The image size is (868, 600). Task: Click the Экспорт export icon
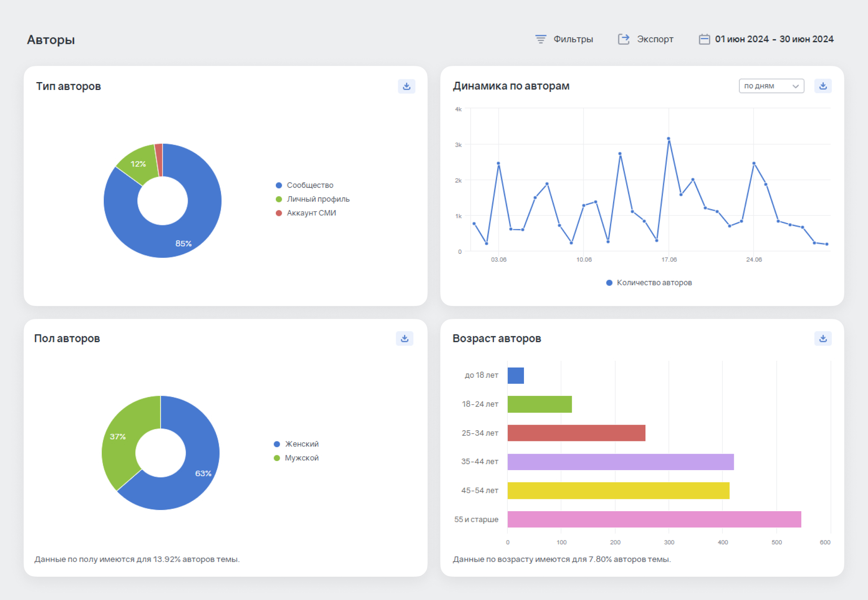point(623,39)
